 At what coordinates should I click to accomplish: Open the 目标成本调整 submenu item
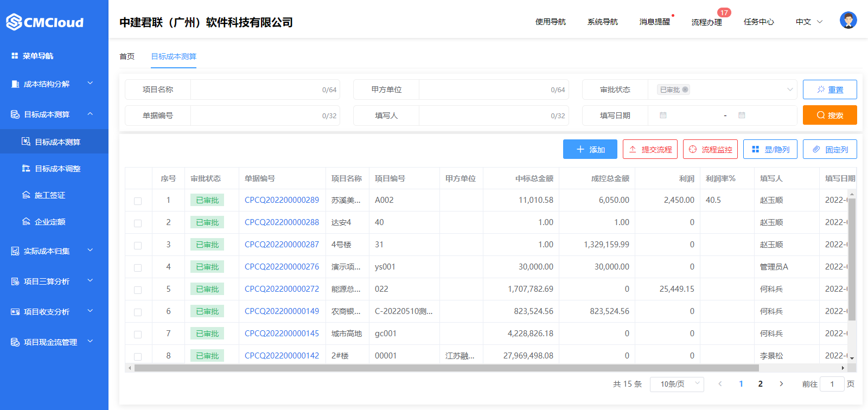click(x=54, y=169)
